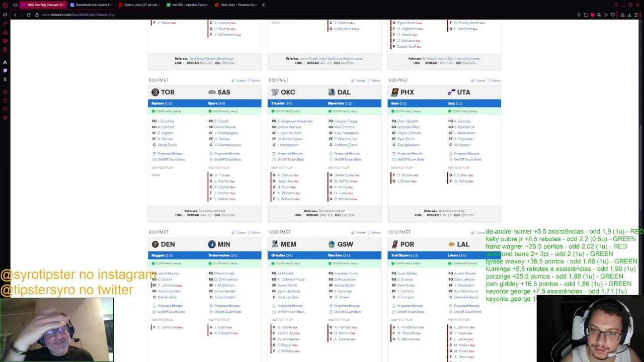Click the heart bookmark icon in toolbar

pyautogui.click(x=613, y=15)
